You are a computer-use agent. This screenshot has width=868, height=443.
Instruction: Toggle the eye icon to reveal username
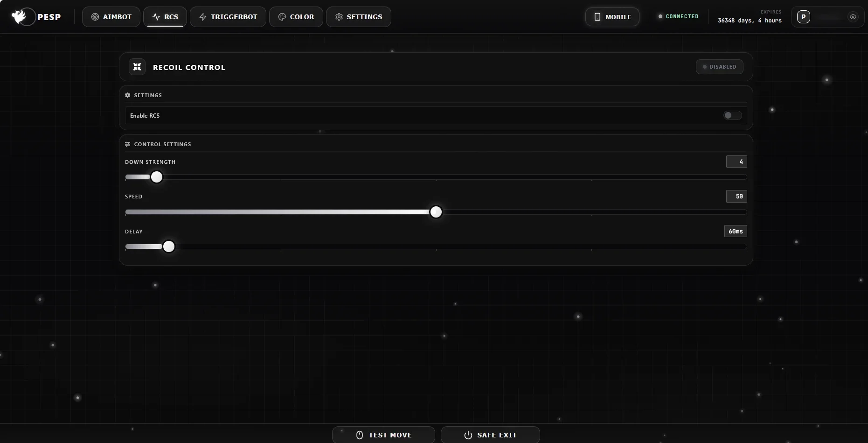click(x=853, y=17)
